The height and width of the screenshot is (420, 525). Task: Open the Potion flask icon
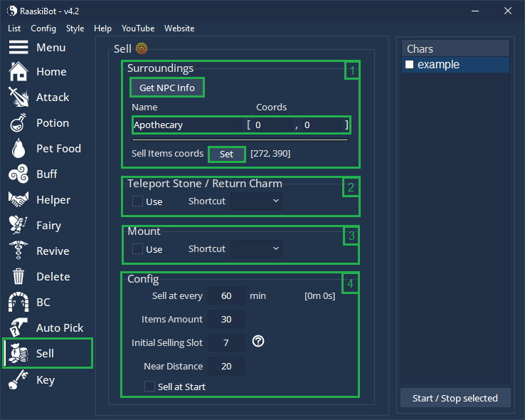tap(18, 123)
